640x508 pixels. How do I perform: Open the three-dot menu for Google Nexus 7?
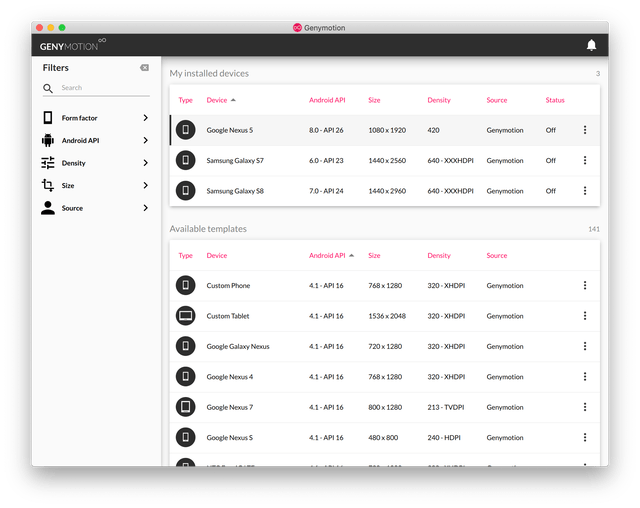(585, 407)
